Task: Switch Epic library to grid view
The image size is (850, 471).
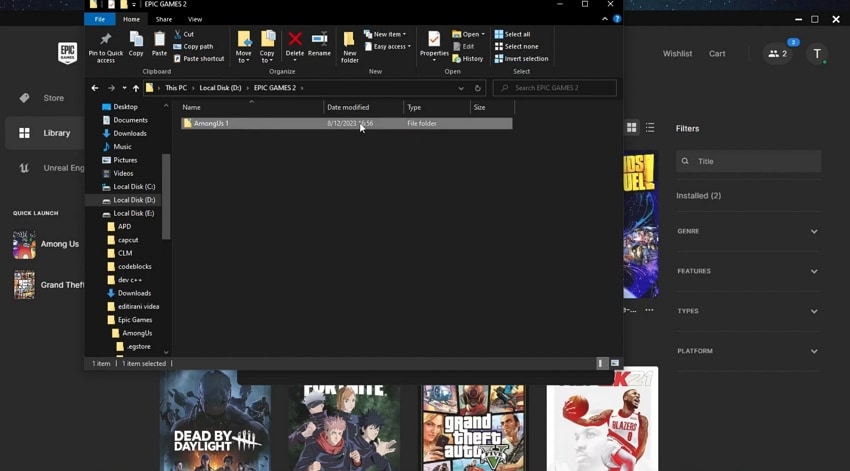Action: point(632,127)
